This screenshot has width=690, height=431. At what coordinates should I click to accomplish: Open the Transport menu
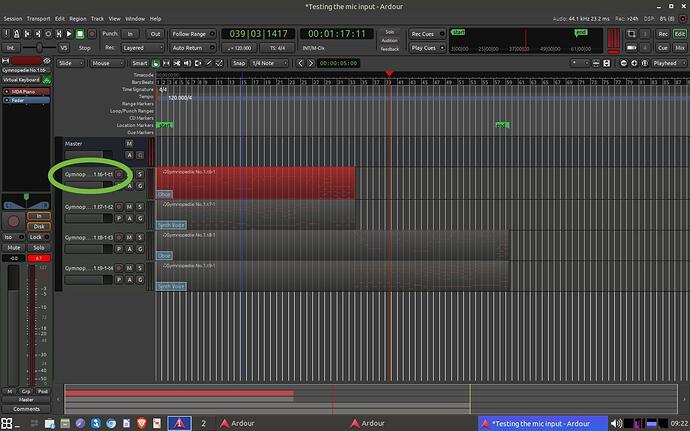pos(38,19)
